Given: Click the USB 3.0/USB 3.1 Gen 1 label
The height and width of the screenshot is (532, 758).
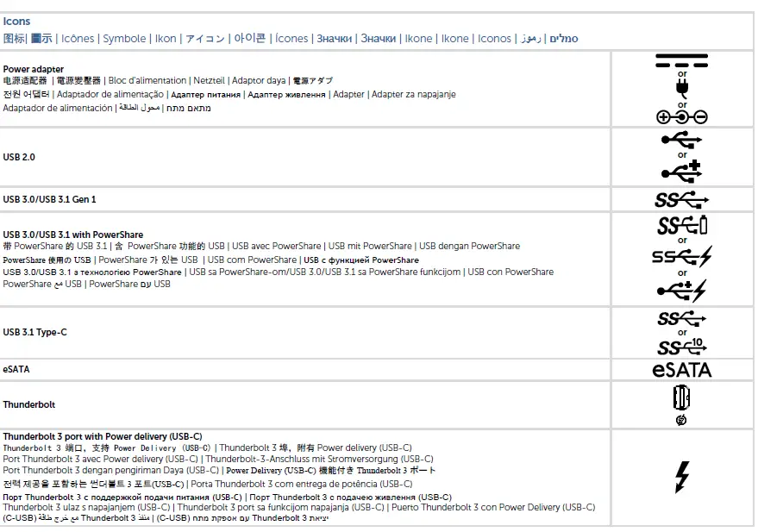Looking at the screenshot, I should pyautogui.click(x=49, y=199).
